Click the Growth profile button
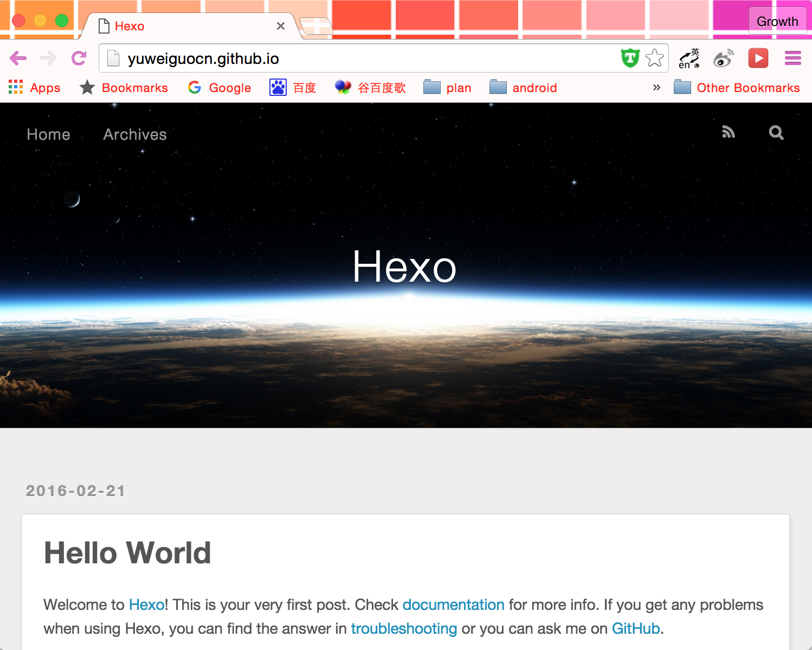812x650 pixels. coord(777,21)
